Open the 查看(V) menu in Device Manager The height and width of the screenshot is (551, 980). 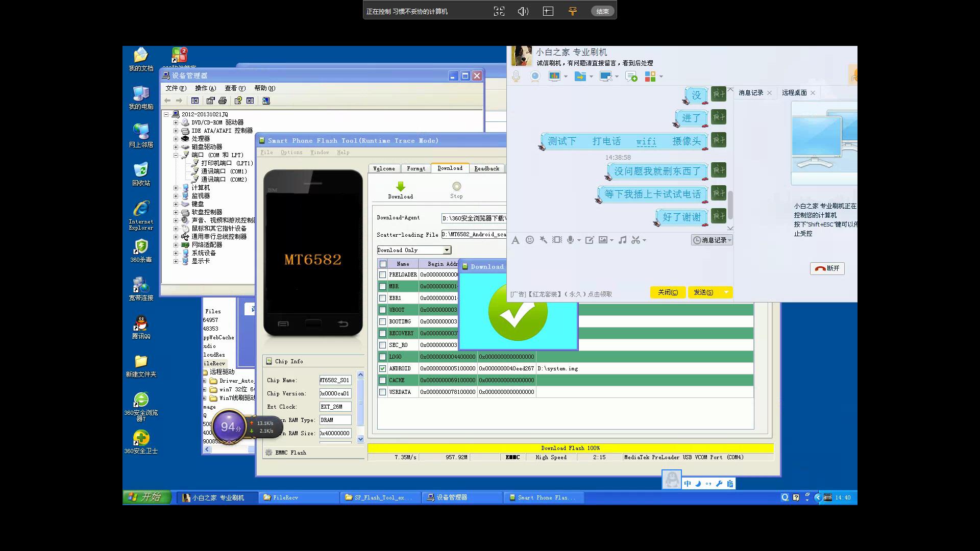point(235,88)
